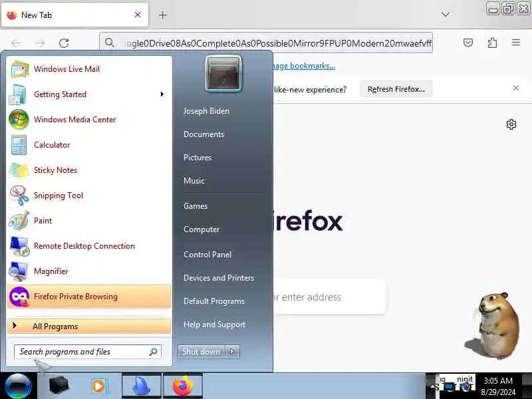
Task: Focus Search programs and files field
Action: coord(88,352)
